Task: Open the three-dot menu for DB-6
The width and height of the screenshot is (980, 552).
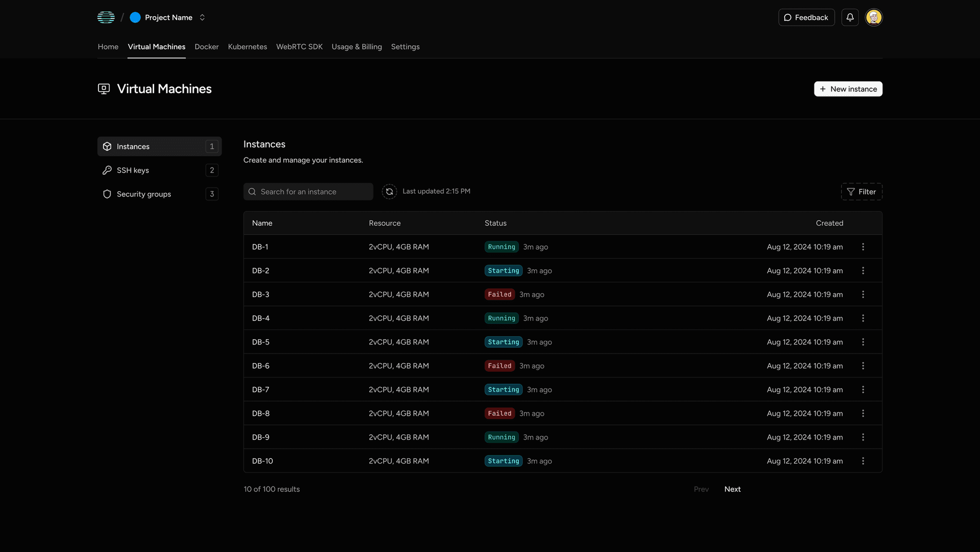Action: (x=863, y=366)
